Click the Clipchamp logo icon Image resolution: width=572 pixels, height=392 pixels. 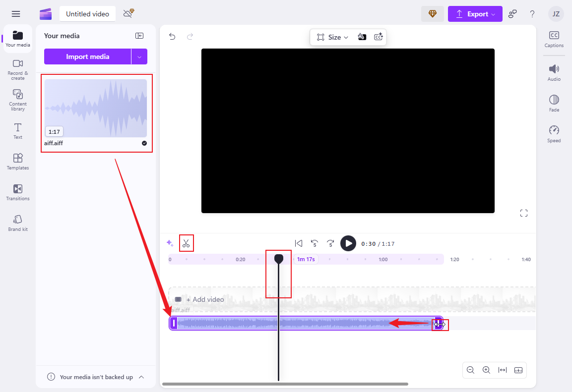point(46,14)
